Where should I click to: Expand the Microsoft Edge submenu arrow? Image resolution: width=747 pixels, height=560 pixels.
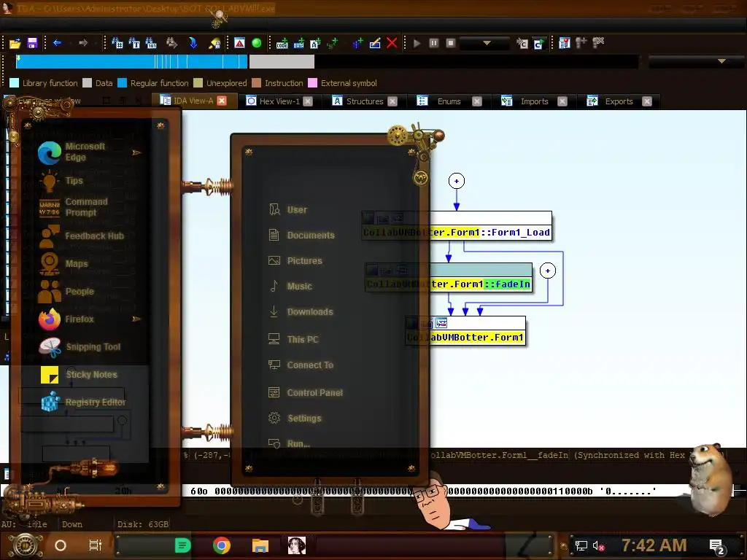(x=136, y=152)
